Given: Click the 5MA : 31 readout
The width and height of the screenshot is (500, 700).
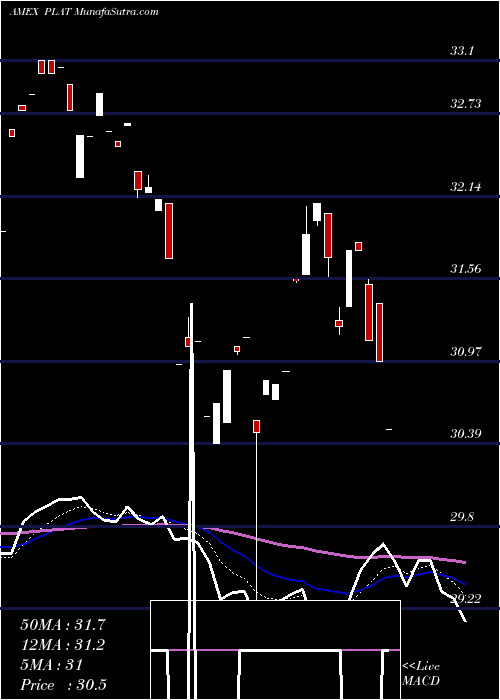Looking at the screenshot, I should click(x=52, y=665).
